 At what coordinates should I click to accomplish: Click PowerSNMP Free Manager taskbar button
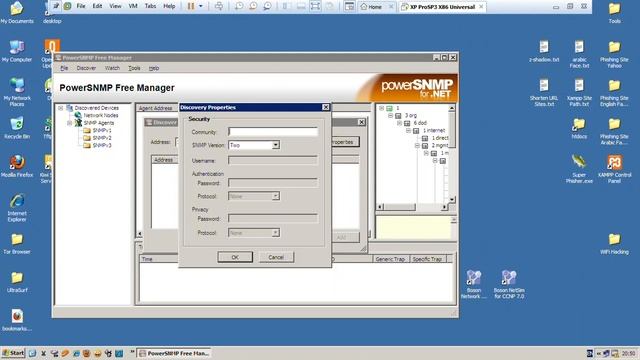pyautogui.click(x=174, y=353)
